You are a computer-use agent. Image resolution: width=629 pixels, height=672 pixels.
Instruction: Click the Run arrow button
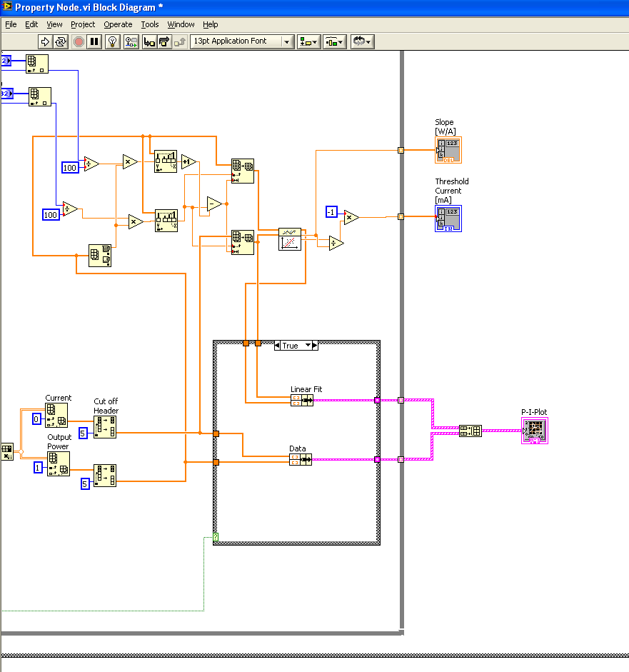pos(44,41)
